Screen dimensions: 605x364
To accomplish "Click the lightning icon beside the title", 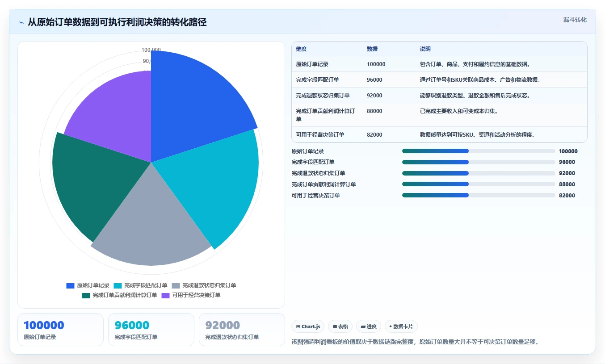I will point(21,22).
